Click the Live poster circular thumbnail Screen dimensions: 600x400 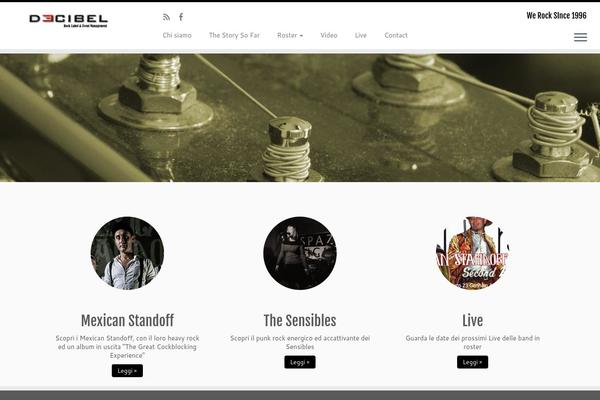pyautogui.click(x=473, y=253)
